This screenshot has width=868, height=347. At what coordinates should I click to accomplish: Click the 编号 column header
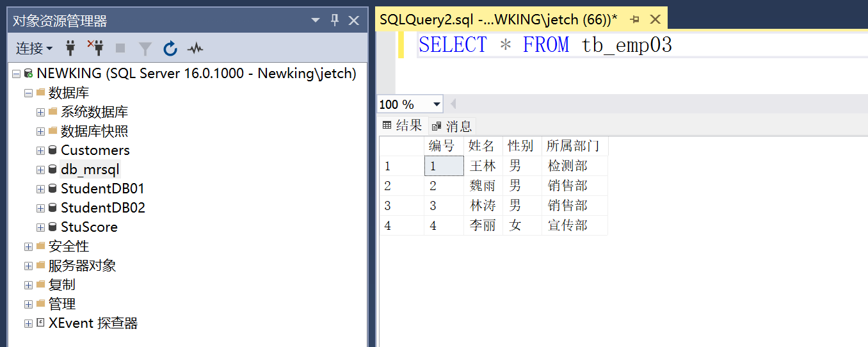pos(444,146)
